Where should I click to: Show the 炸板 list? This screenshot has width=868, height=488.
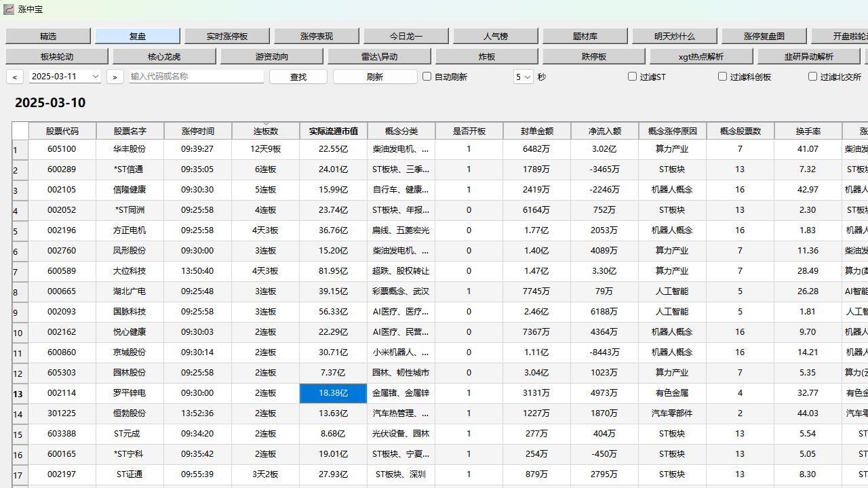pyautogui.click(x=487, y=56)
